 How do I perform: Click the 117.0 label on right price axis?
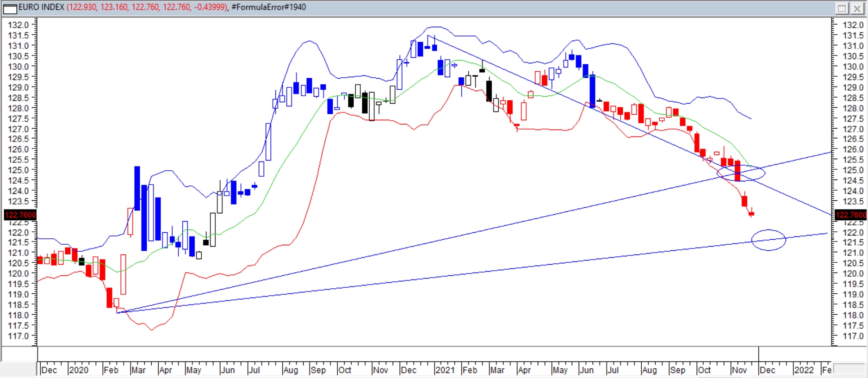click(x=853, y=336)
